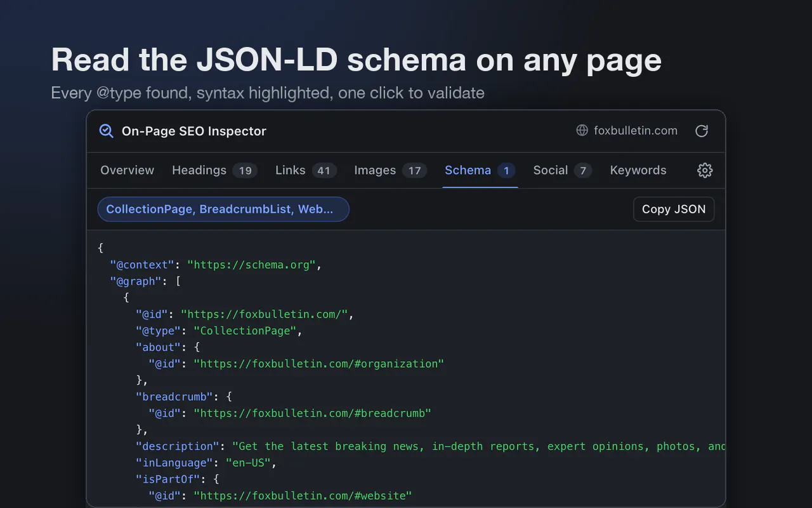Image resolution: width=812 pixels, height=508 pixels.
Task: Click the "https://foxbulletin.com/" id value
Action: tap(264, 314)
